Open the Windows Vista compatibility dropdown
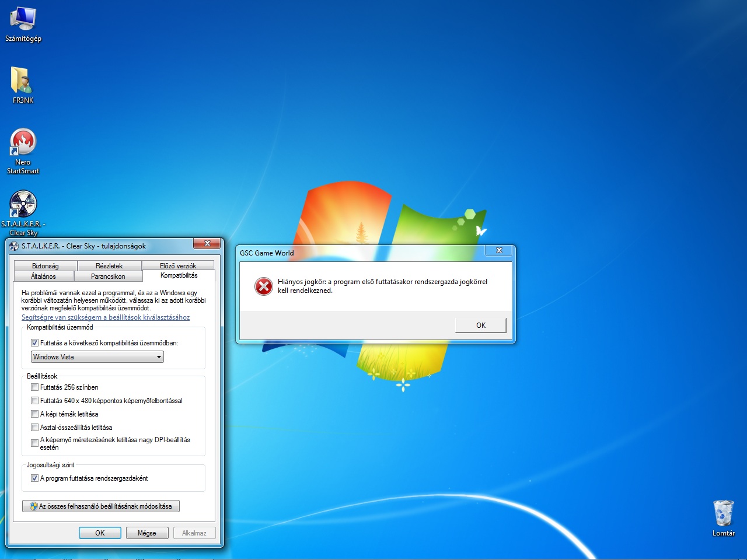Viewport: 747px width, 560px height. pos(97,357)
